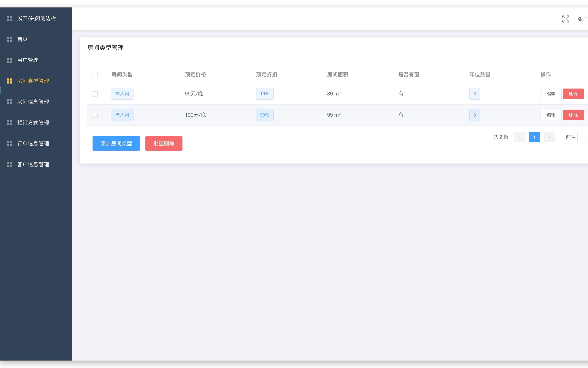This screenshot has width=588, height=368.
Task: Click 编辑 for the 99元/晚 row
Action: (551, 94)
